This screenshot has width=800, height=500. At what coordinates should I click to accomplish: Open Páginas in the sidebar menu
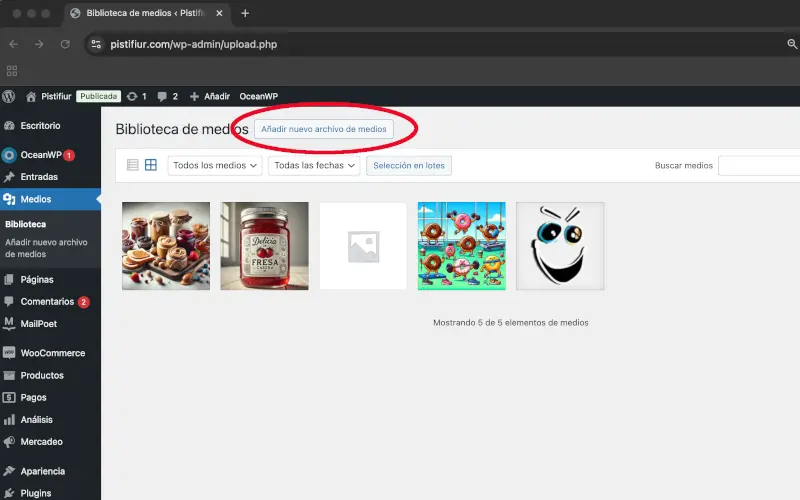click(x=37, y=279)
